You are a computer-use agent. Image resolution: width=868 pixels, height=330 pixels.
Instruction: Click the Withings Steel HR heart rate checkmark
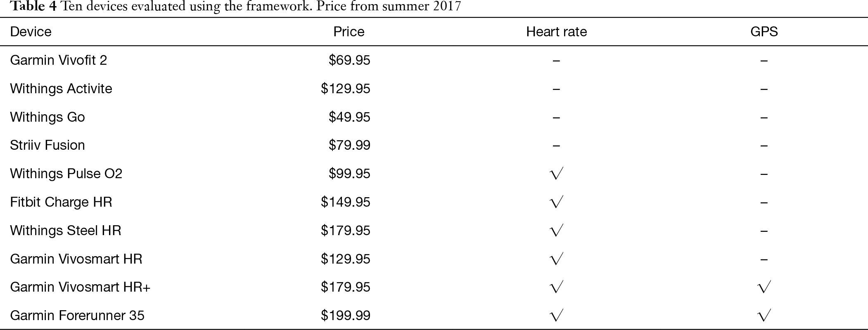[557, 230]
